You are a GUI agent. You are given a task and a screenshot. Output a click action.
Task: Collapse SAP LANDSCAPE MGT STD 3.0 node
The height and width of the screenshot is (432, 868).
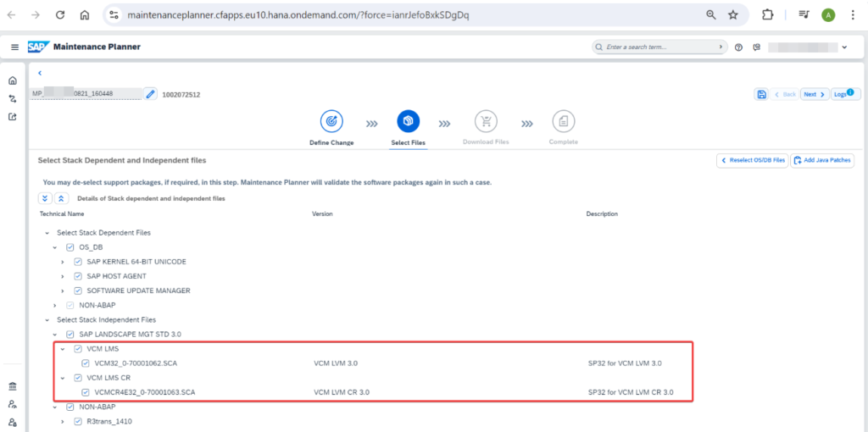coord(55,334)
